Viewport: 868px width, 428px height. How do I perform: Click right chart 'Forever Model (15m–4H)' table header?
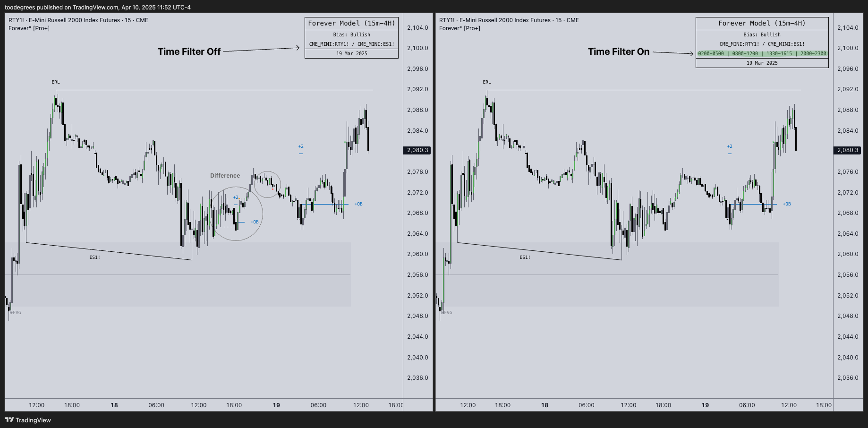(762, 23)
